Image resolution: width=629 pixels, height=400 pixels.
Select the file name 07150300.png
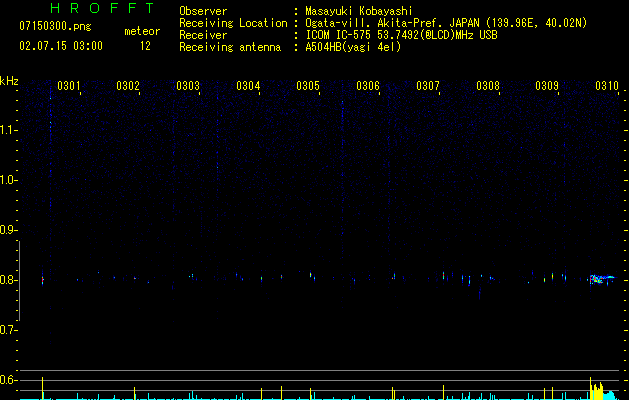(55, 26)
